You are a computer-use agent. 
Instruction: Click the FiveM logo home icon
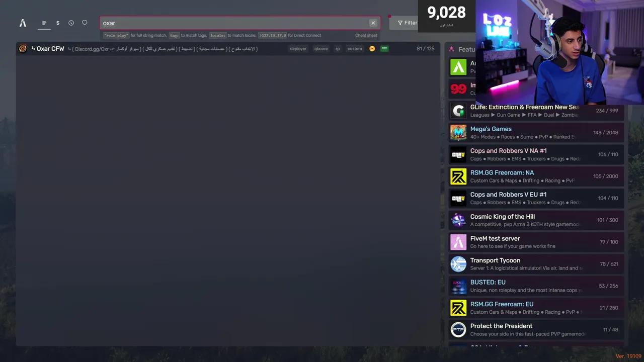(23, 23)
